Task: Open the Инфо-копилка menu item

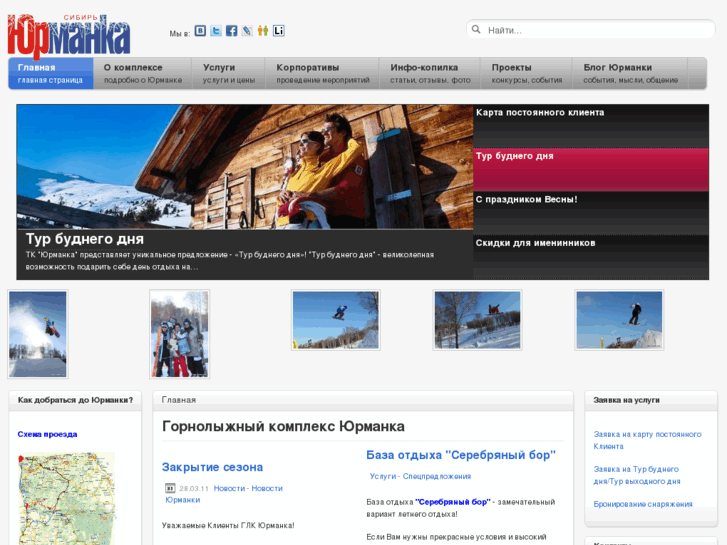Action: tap(430, 73)
